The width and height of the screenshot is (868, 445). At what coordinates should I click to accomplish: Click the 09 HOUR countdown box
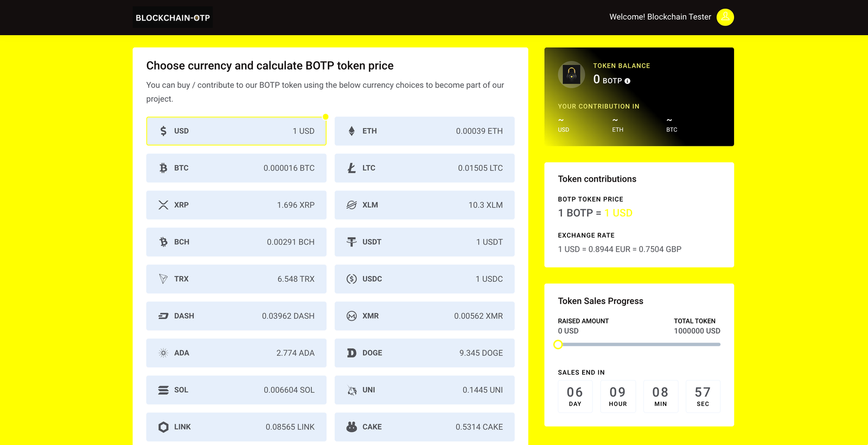point(618,397)
